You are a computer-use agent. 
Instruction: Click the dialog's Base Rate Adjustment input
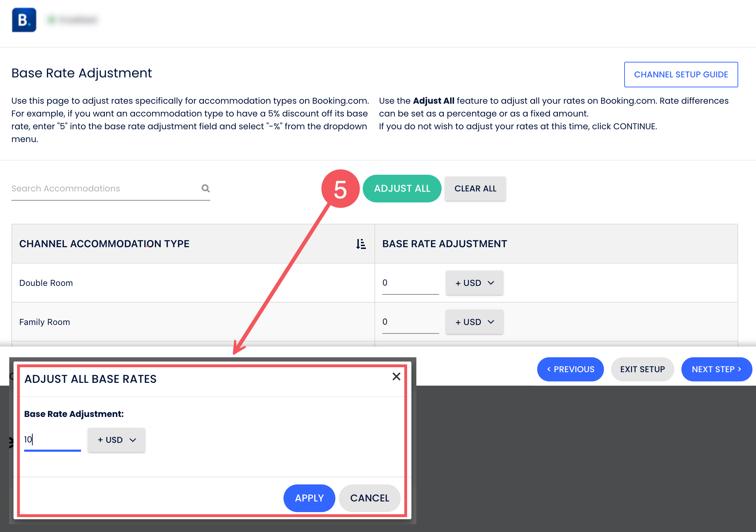pos(52,440)
